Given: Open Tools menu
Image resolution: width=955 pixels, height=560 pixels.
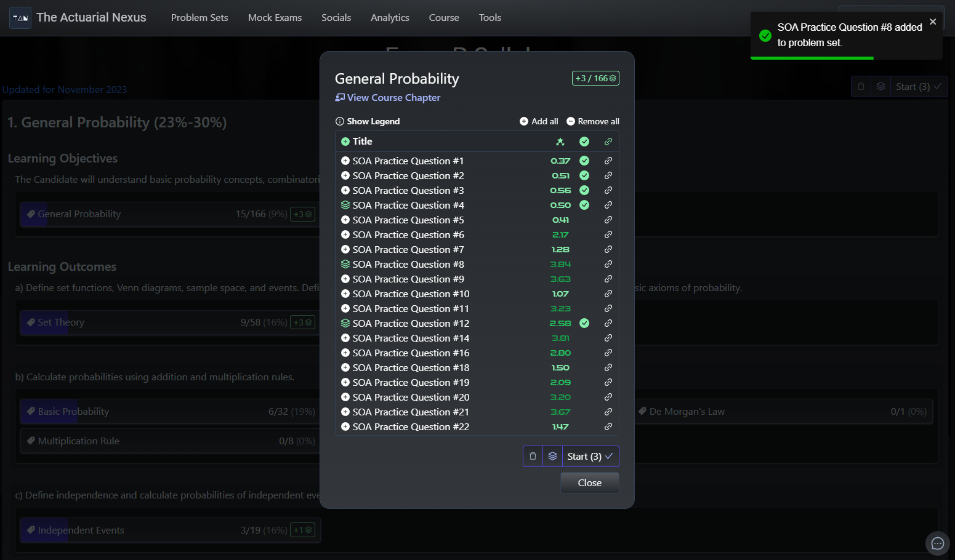Looking at the screenshot, I should pos(490,18).
